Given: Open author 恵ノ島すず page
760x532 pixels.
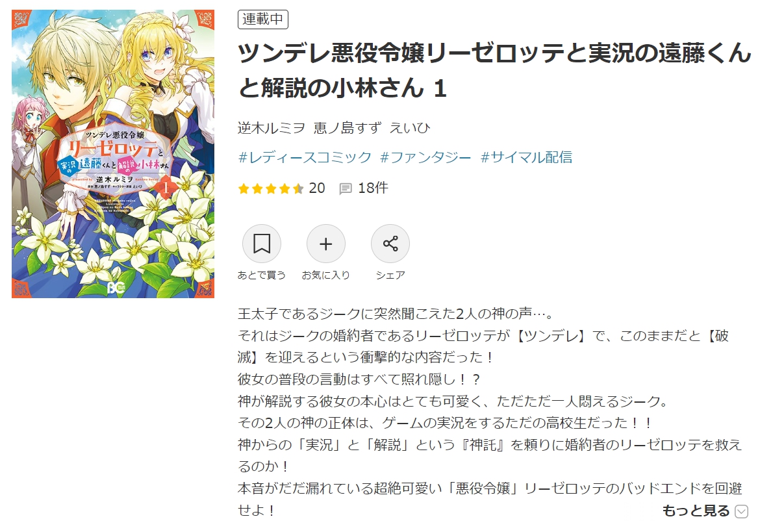Looking at the screenshot, I should pyautogui.click(x=348, y=128).
